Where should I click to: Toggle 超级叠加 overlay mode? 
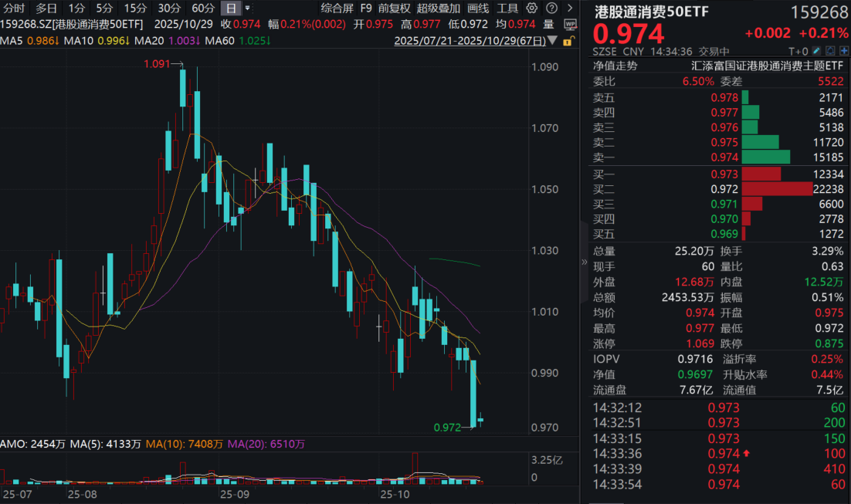tap(438, 8)
